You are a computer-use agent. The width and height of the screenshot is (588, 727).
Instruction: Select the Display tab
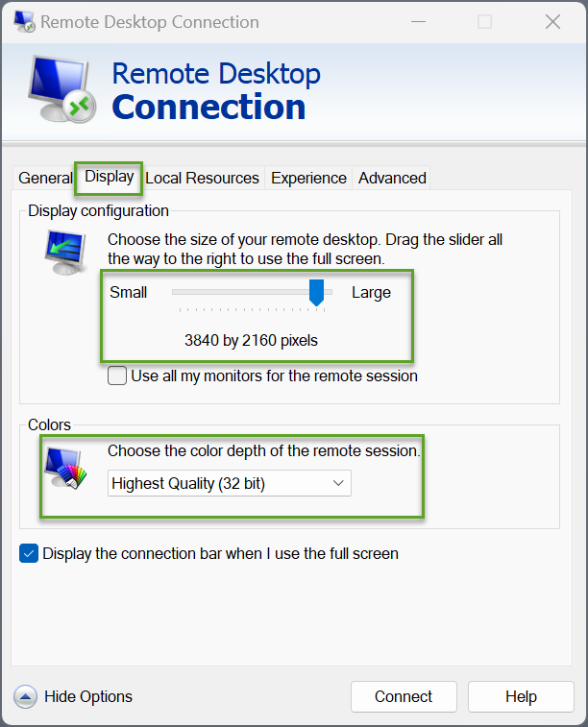pyautogui.click(x=109, y=177)
